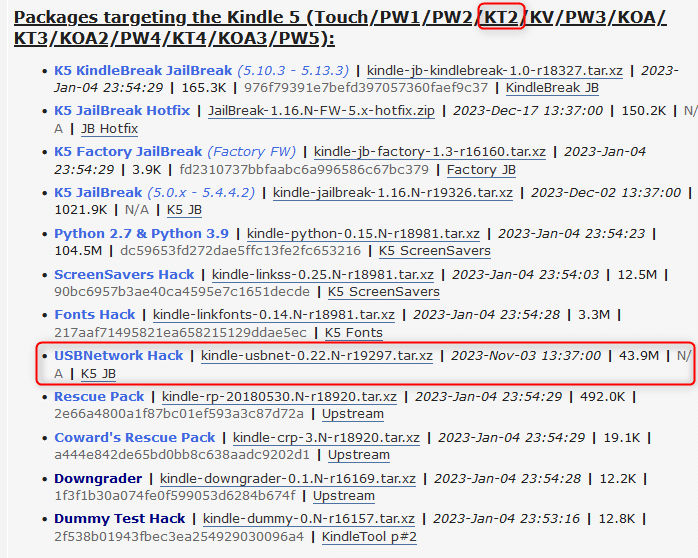Download kindle-linkss-0.25.N-r18981.tar.xz
Viewport: 698px width, 558px height.
[323, 275]
